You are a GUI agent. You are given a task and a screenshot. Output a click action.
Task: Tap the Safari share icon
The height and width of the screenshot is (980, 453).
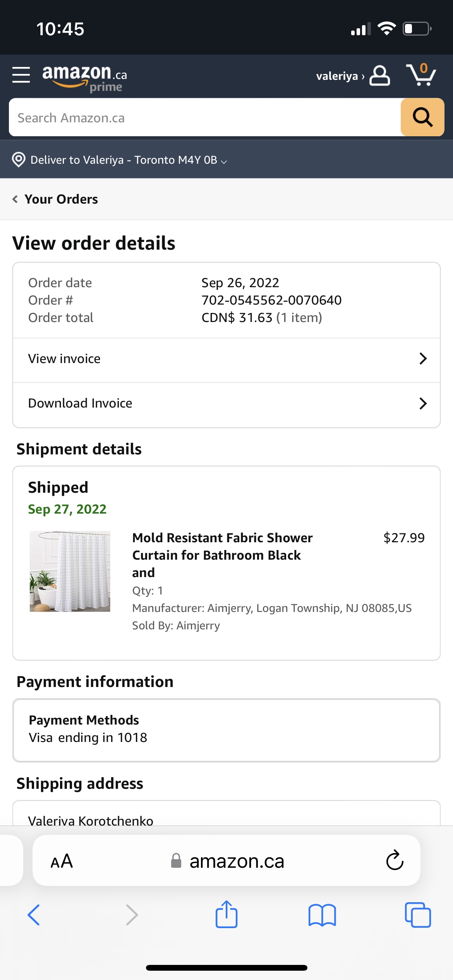click(x=226, y=915)
